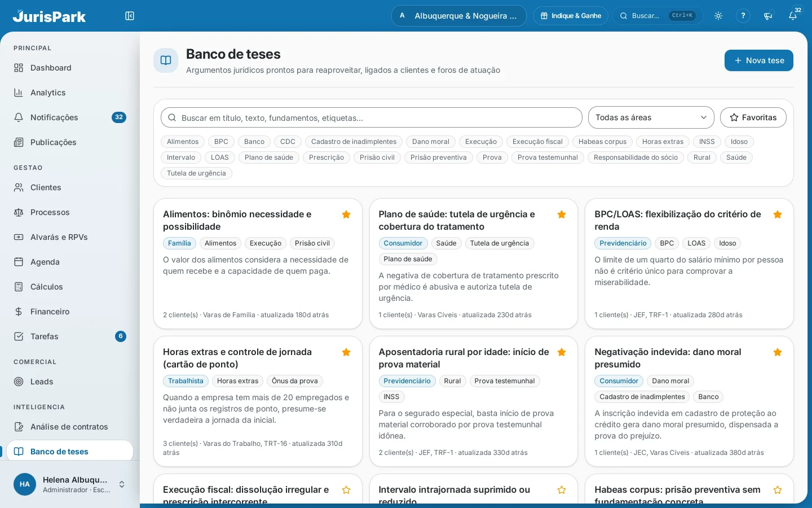Unfavorite the BPC/LOAS flexibilização thesis star
This screenshot has width=812, height=508.
778,214
